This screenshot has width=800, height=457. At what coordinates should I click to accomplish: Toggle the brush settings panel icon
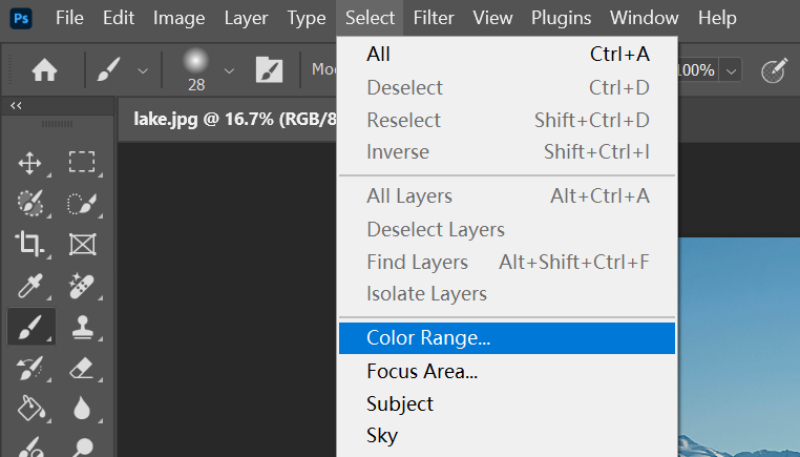point(269,71)
